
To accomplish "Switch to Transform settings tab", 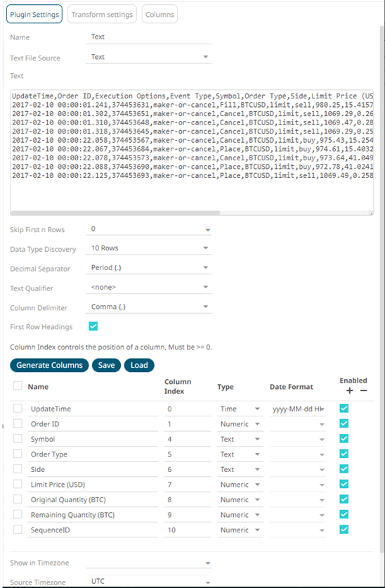I will (103, 15).
